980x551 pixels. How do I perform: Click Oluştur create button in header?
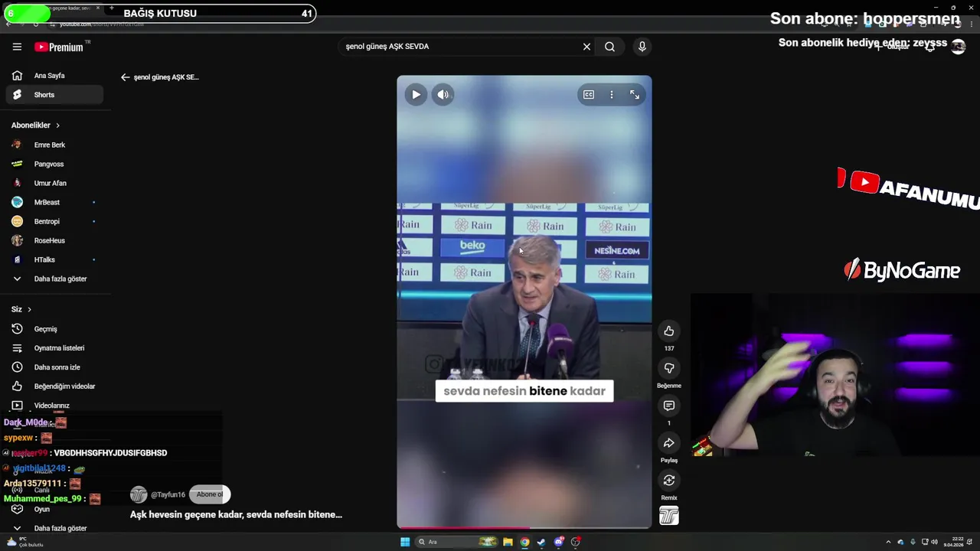893,47
